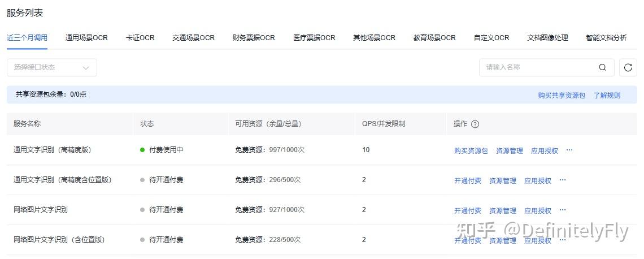Open more options for 通用文字识别（高精度版）
Image resolution: width=644 pixels, height=259 pixels.
pyautogui.click(x=569, y=150)
